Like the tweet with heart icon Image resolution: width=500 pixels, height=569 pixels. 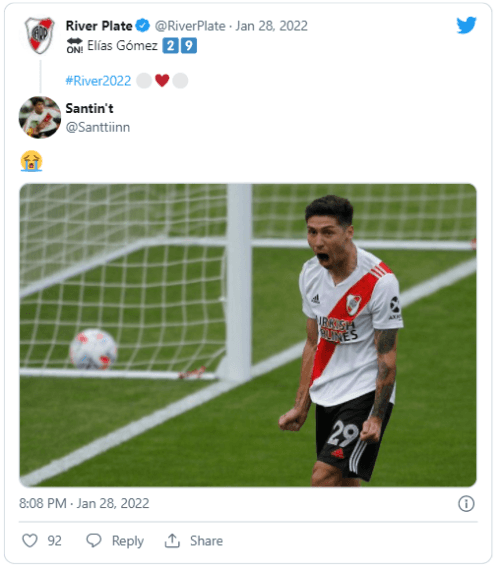coord(30,540)
